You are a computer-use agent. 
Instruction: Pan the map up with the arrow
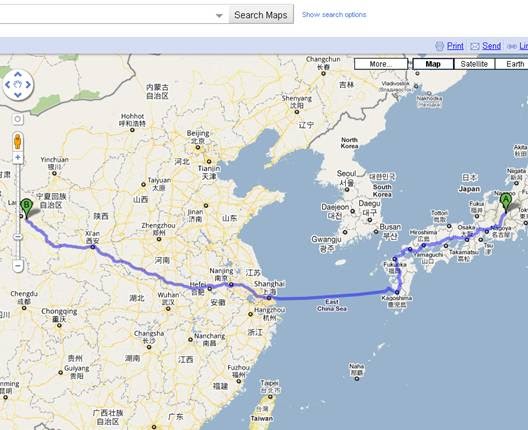click(x=18, y=74)
